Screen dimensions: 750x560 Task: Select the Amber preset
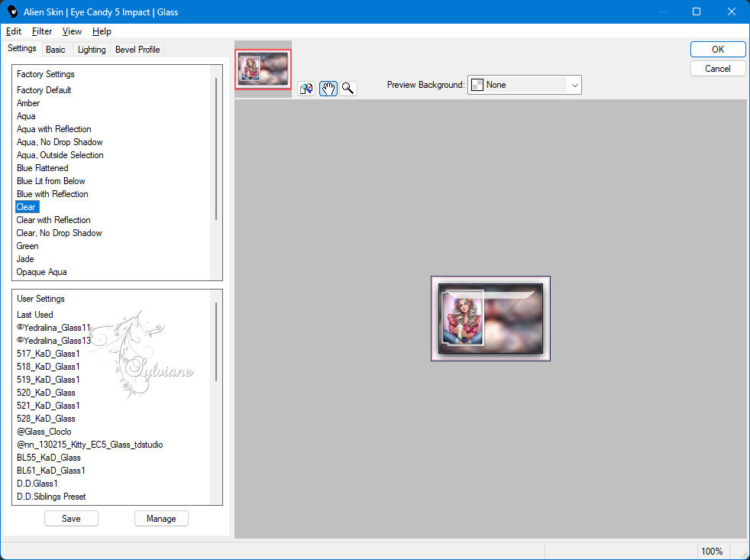(x=28, y=103)
